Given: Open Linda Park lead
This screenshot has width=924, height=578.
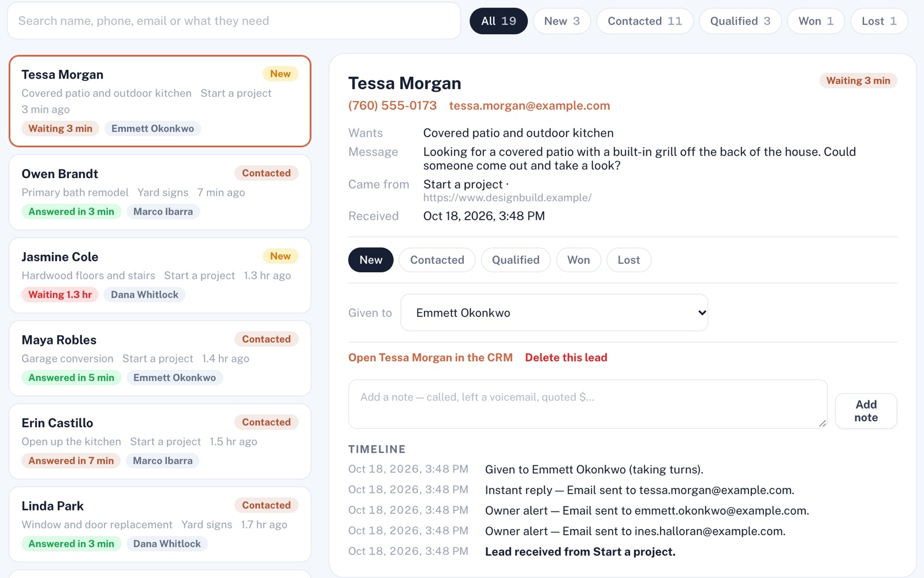Looking at the screenshot, I should 160,524.
